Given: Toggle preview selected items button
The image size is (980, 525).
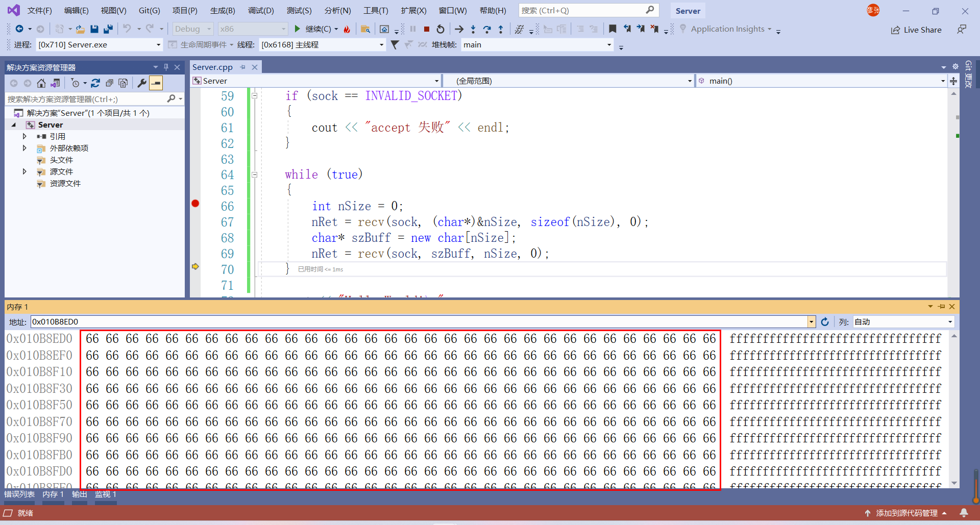Looking at the screenshot, I should (x=156, y=83).
